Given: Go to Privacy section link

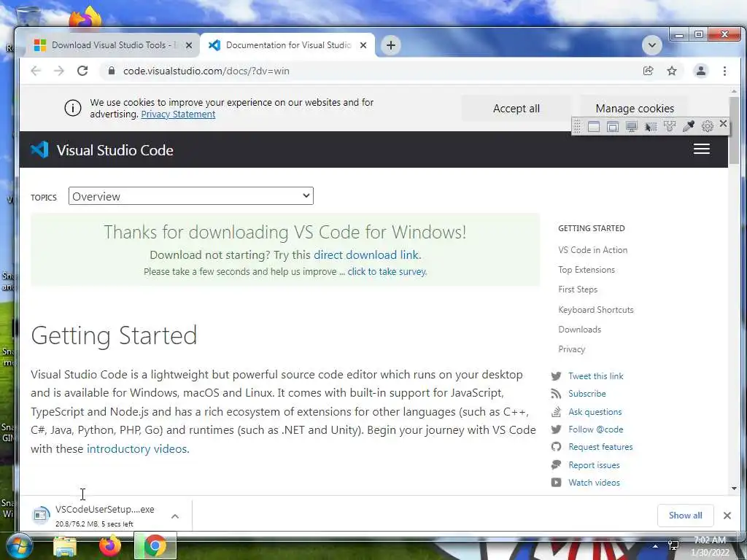Looking at the screenshot, I should [x=572, y=349].
